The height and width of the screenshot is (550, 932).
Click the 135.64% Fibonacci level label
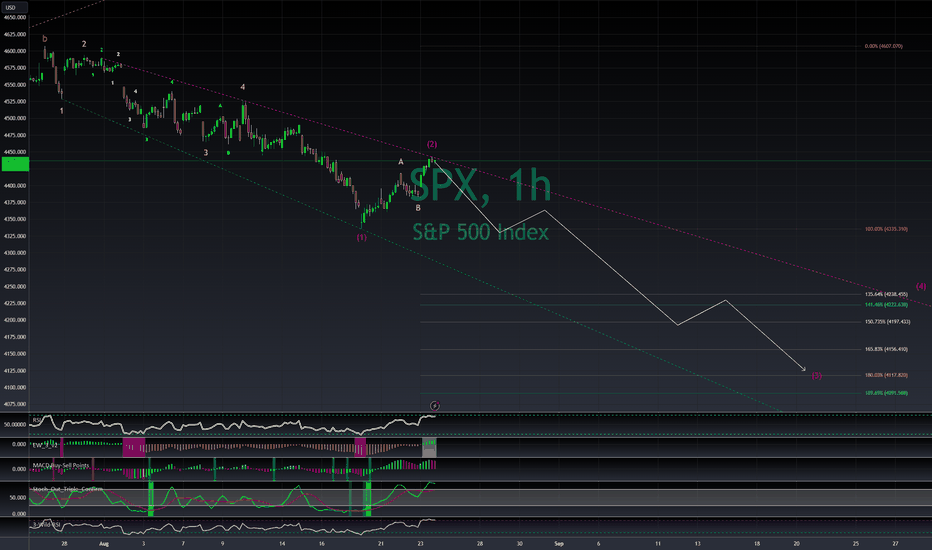886,294
